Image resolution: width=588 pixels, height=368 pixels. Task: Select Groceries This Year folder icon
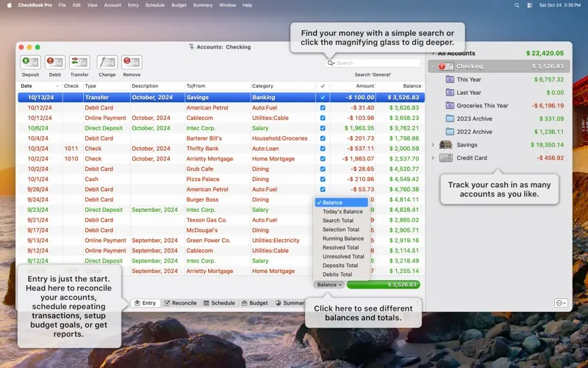[450, 105]
